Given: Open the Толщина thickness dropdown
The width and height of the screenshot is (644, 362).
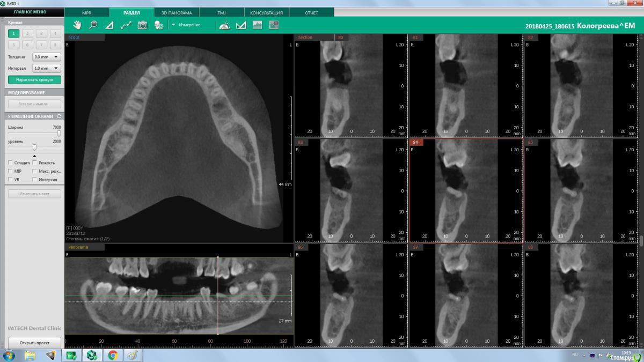Looking at the screenshot, I should (47, 57).
